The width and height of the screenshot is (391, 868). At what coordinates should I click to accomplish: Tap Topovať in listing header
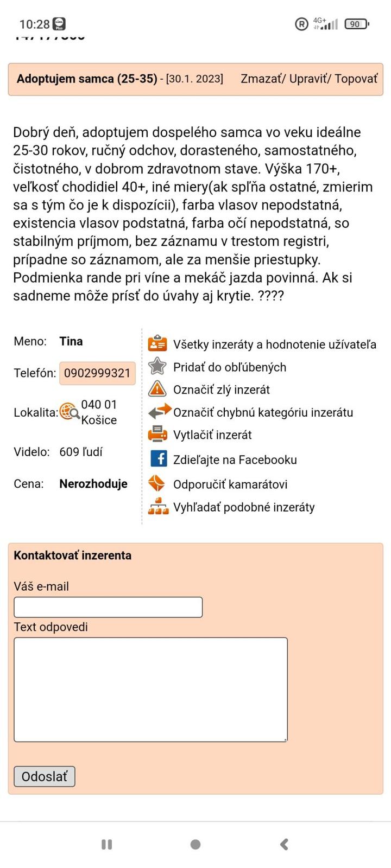click(356, 79)
